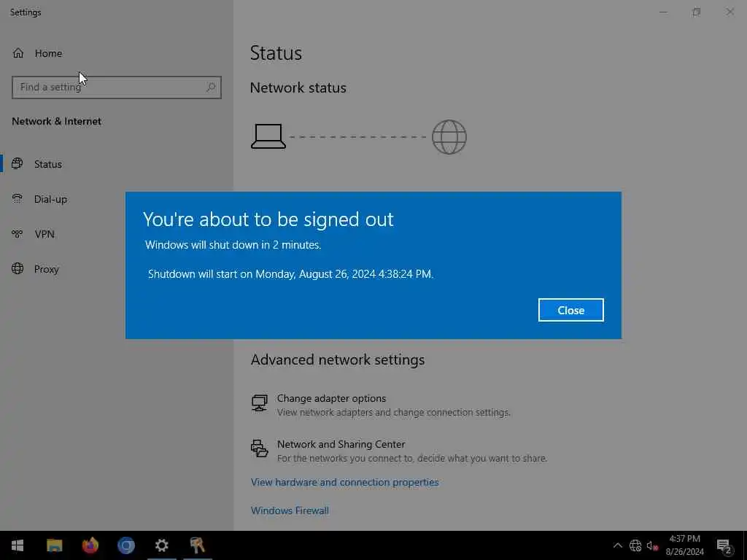Click the Network status heading

point(298,88)
